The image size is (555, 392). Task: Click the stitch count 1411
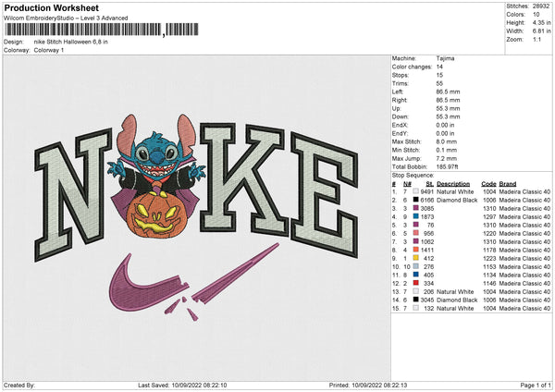coord(427,251)
